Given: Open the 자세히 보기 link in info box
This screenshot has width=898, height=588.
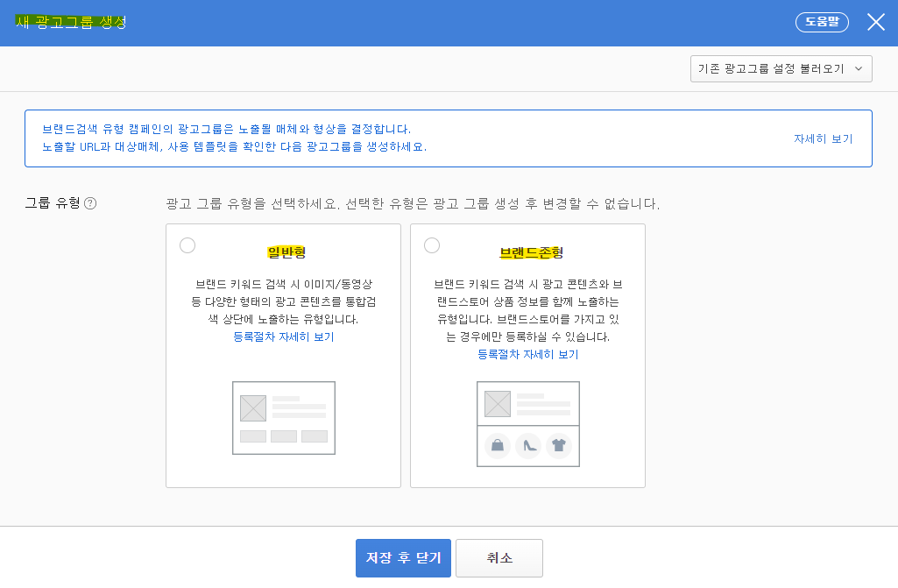Looking at the screenshot, I should pyautogui.click(x=823, y=138).
